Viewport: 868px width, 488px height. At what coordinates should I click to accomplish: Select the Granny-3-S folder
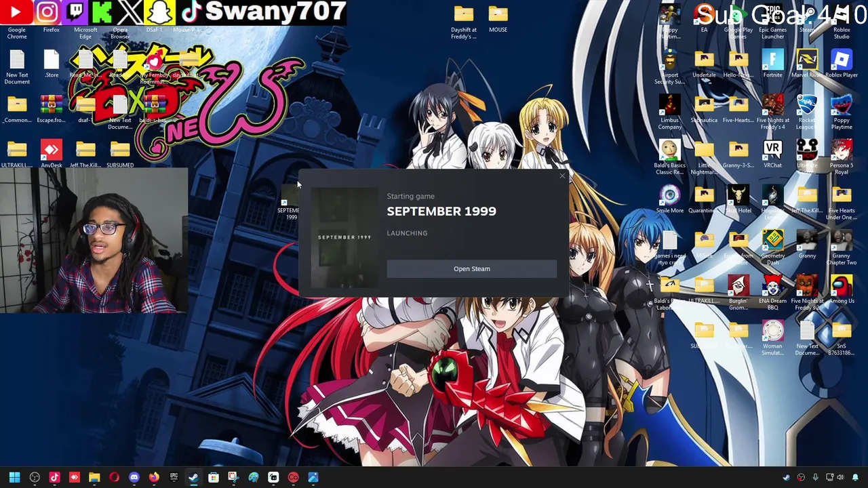point(738,155)
